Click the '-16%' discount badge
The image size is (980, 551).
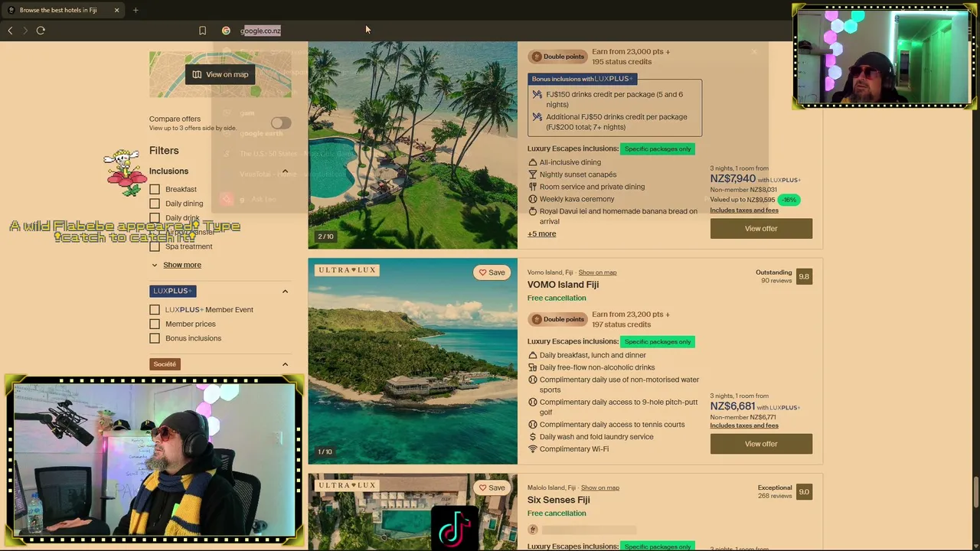[x=789, y=200]
